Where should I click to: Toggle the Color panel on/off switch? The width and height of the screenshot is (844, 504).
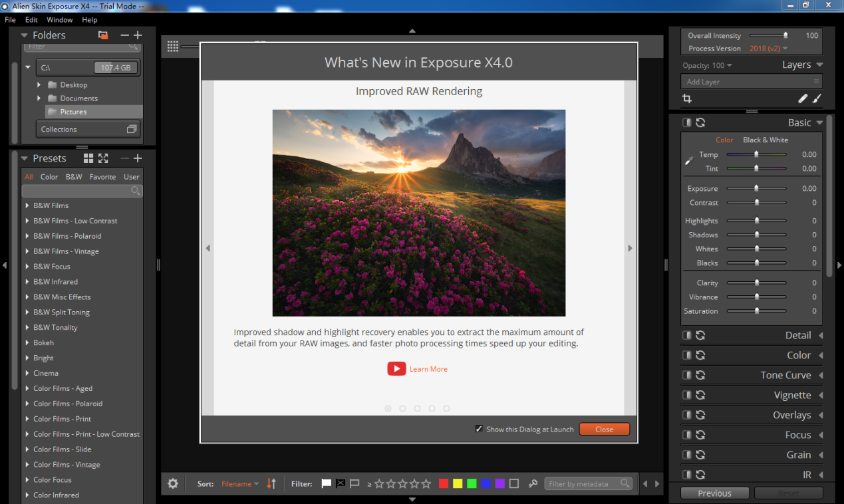click(687, 355)
